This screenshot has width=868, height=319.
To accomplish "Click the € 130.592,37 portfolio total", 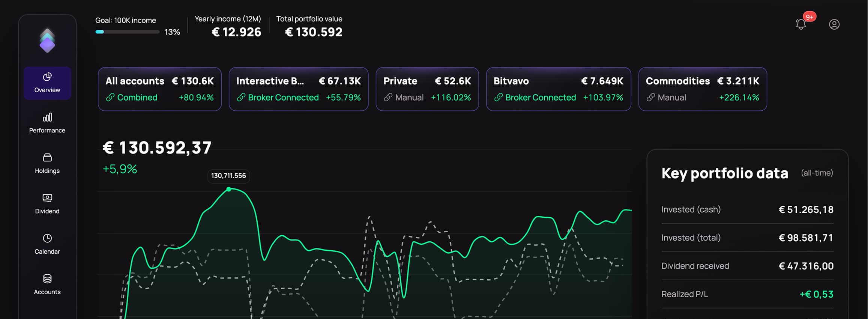I will 157,147.
